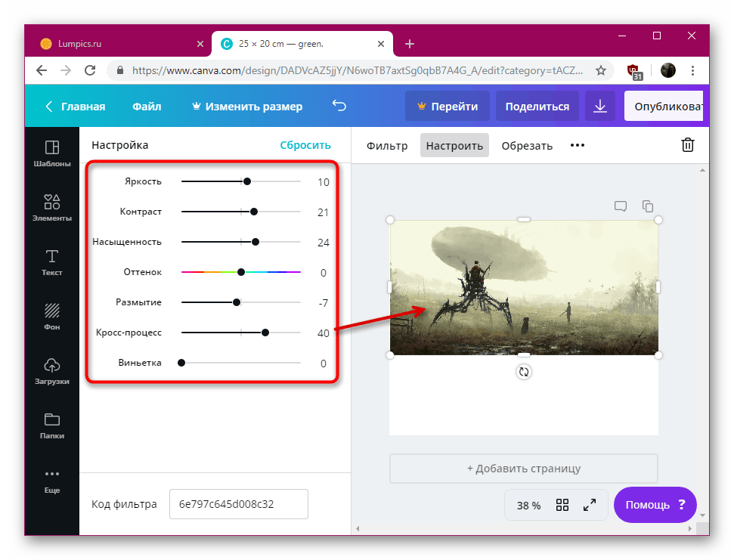This screenshot has width=734, height=560.
Task: Bookmark this page with the star
Action: tap(601, 70)
